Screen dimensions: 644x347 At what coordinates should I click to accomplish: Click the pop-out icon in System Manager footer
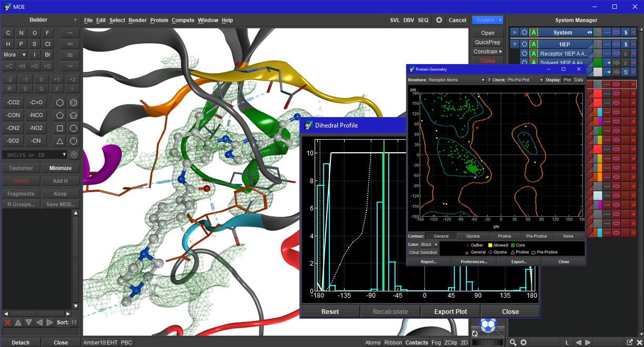click(629, 342)
